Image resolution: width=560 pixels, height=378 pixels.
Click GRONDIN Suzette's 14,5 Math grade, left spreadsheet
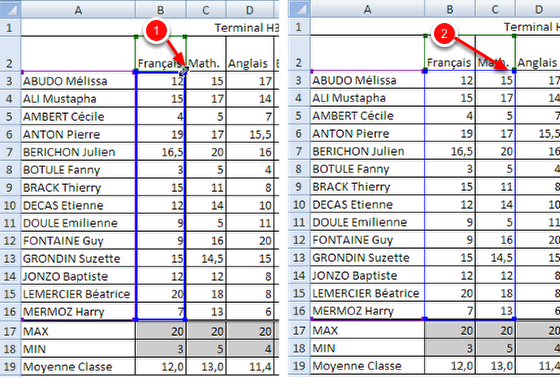click(206, 258)
